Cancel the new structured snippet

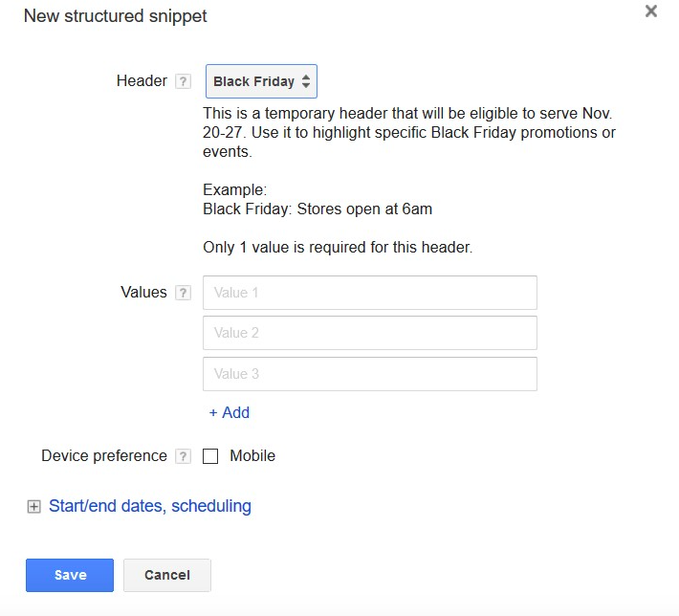(x=167, y=575)
